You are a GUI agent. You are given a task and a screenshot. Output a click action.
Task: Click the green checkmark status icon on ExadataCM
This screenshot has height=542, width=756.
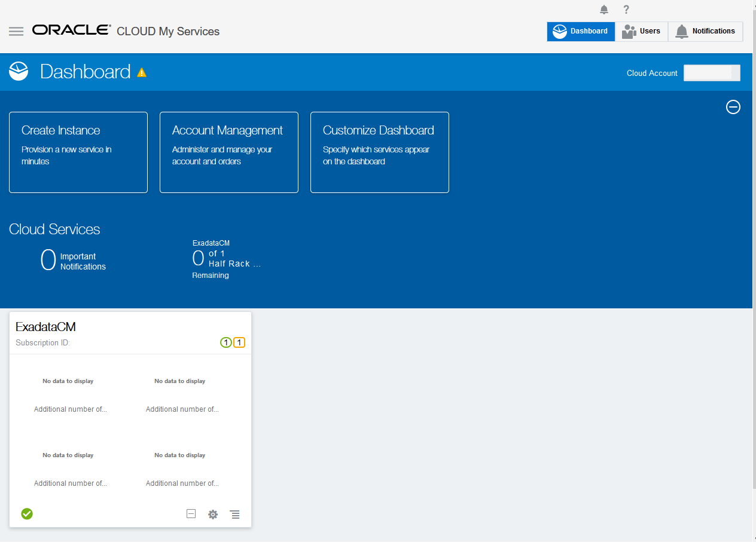[x=26, y=513]
